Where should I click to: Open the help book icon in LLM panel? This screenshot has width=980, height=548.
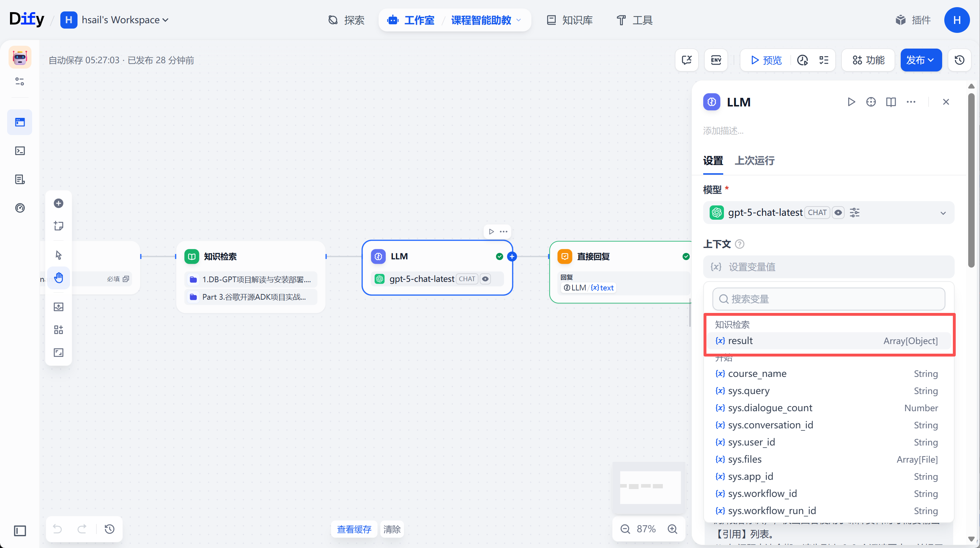pos(891,102)
